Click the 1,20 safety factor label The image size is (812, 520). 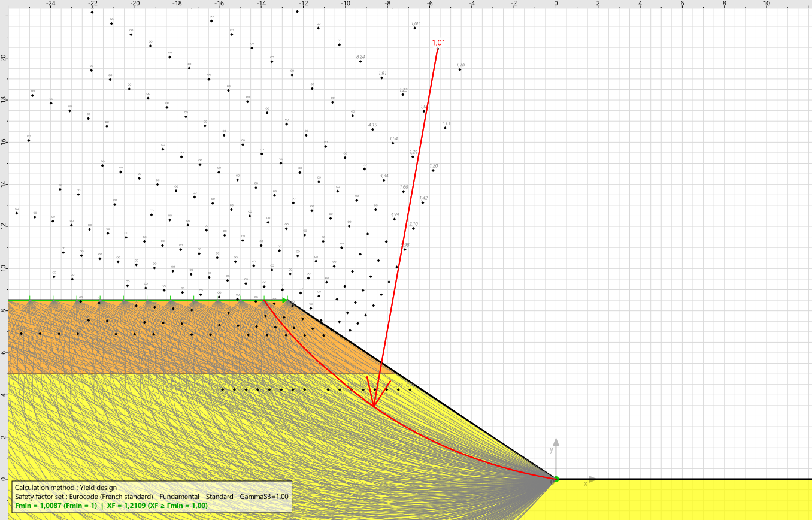coord(434,166)
